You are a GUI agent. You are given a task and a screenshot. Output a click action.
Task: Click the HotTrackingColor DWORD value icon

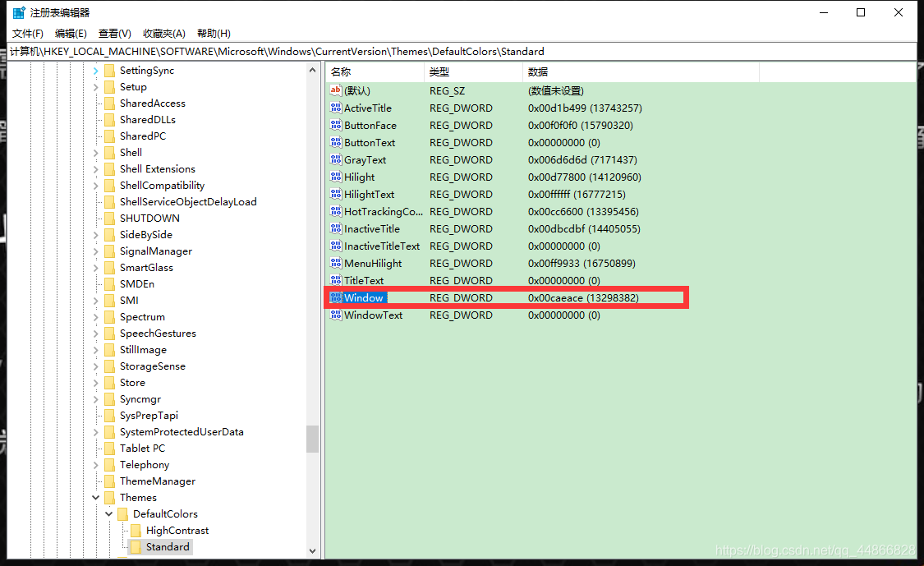[x=336, y=211]
